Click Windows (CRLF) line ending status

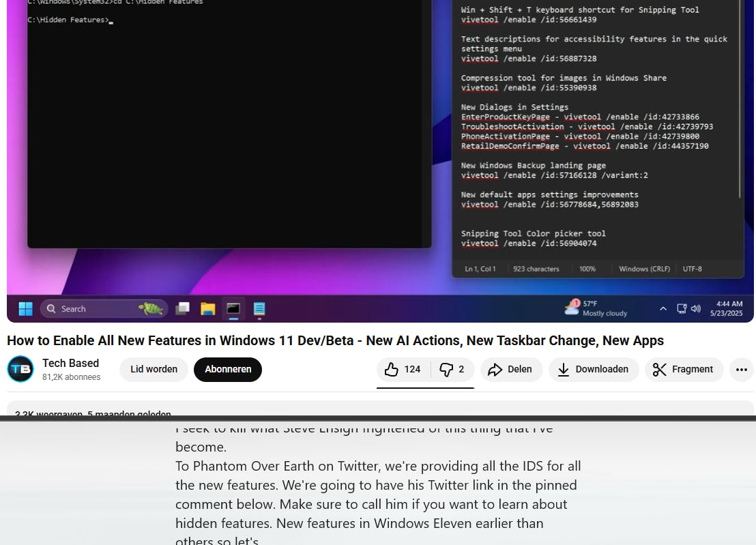644,269
